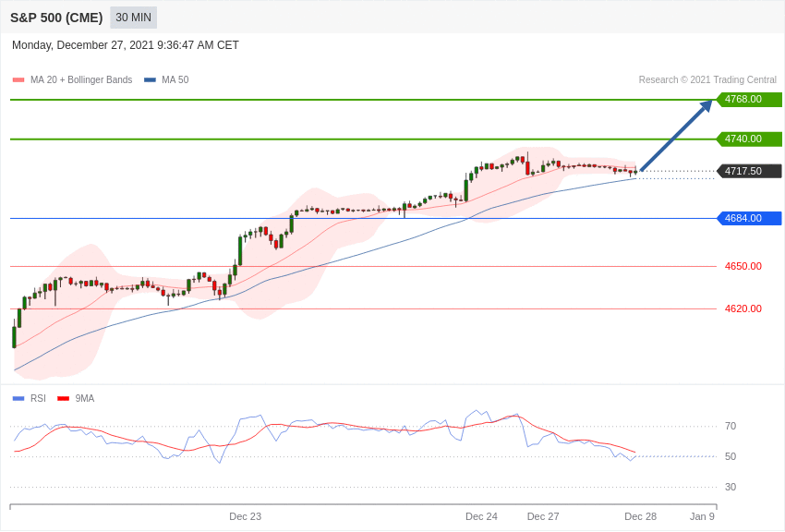Image resolution: width=785 pixels, height=532 pixels.
Task: Click the red 4650.00 support label
Action: coord(743,266)
